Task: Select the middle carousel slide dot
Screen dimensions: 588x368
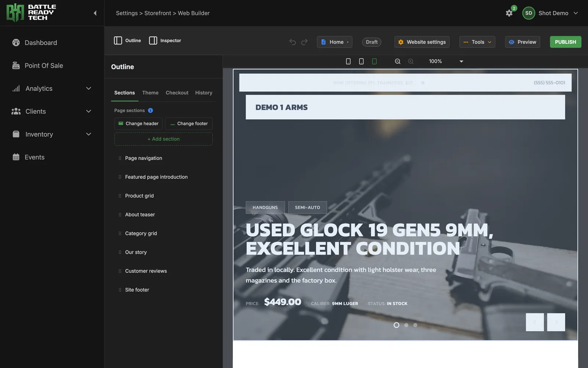Action: tap(406, 325)
